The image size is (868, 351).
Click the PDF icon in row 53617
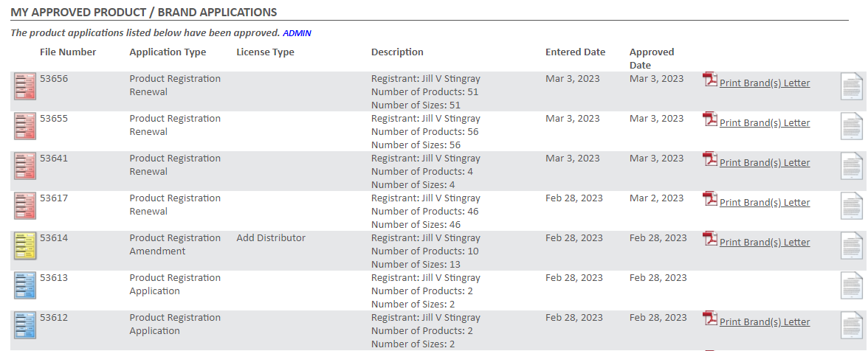pos(710,199)
